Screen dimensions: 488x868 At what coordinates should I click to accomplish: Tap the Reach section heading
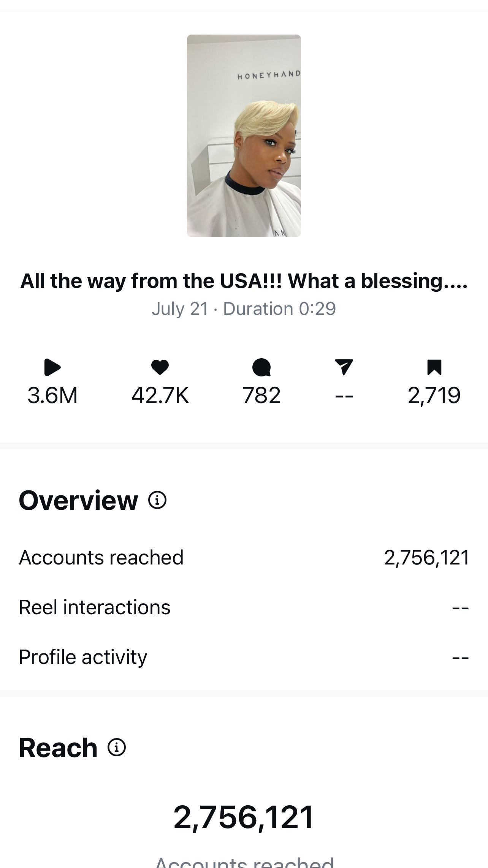click(58, 748)
